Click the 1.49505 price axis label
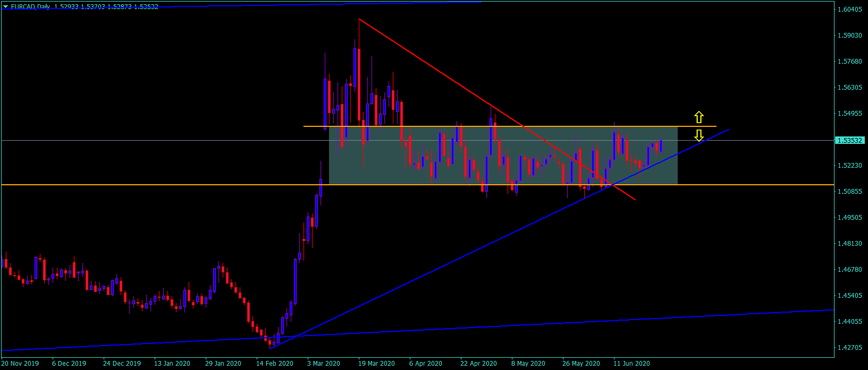The image size is (868, 370). click(849, 218)
